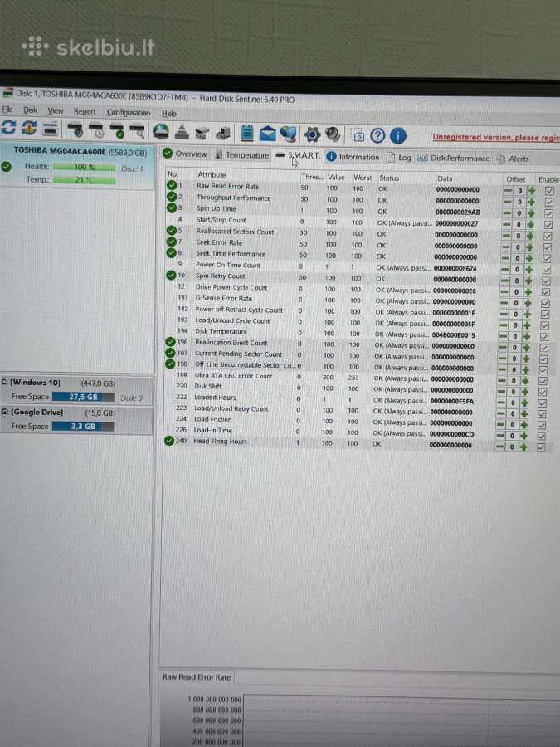Switch to the Disk Performance tab
Image resolution: width=560 pixels, height=747 pixels.
(453, 159)
